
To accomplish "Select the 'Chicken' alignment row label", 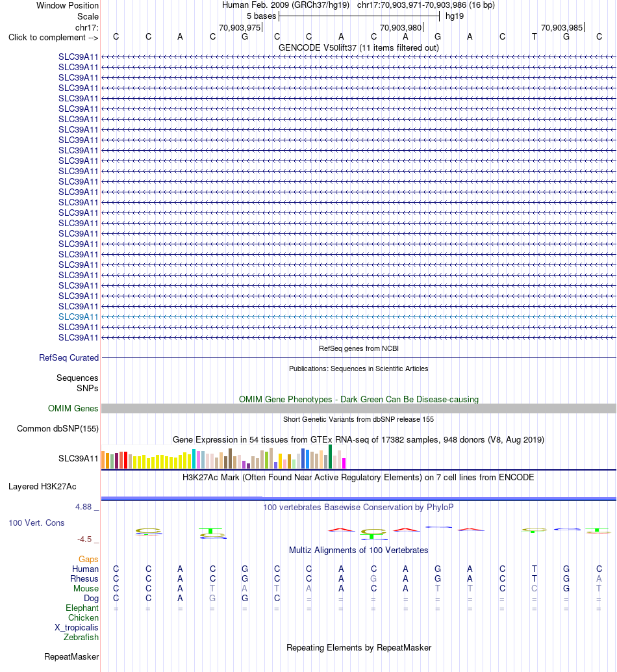I will point(84,618).
